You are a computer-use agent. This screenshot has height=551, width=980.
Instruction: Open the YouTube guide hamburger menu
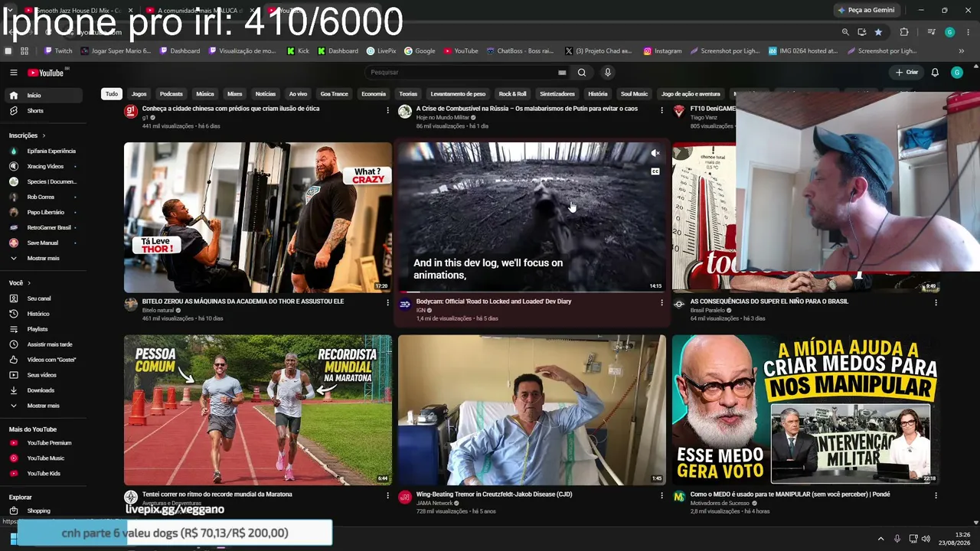tap(13, 73)
